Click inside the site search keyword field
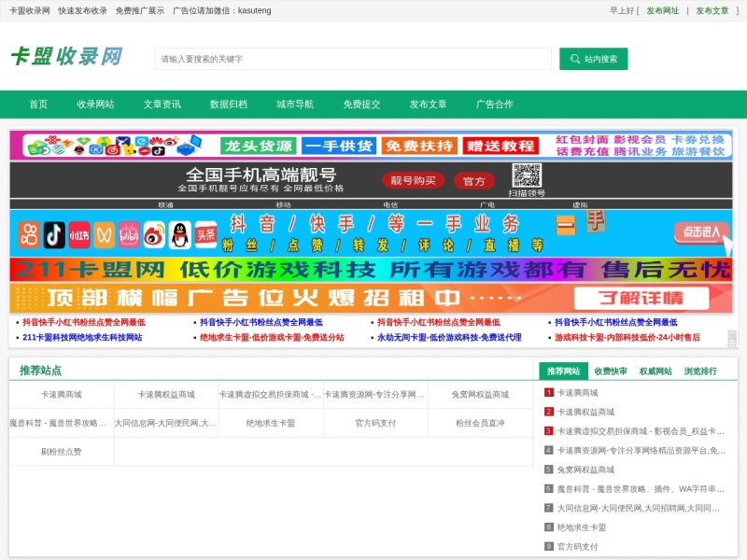This screenshot has height=560, width=747. tap(353, 59)
